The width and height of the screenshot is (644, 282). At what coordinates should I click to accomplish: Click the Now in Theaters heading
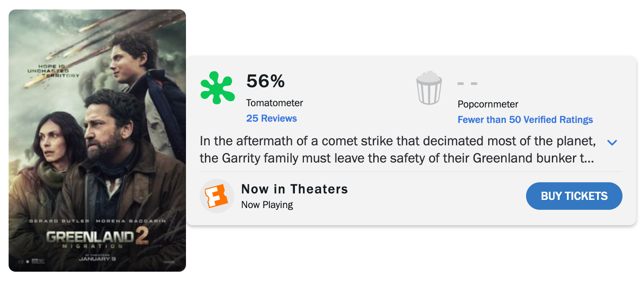[294, 189]
